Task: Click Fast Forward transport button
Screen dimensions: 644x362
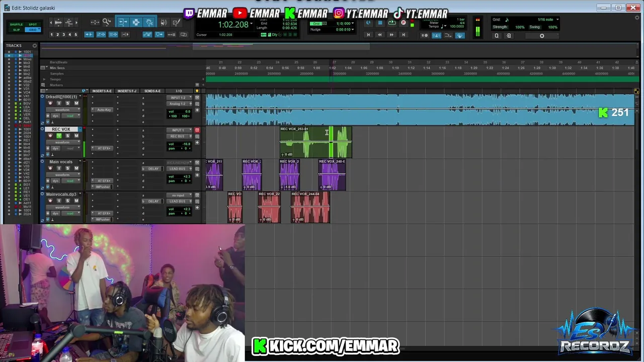Action: point(391,35)
